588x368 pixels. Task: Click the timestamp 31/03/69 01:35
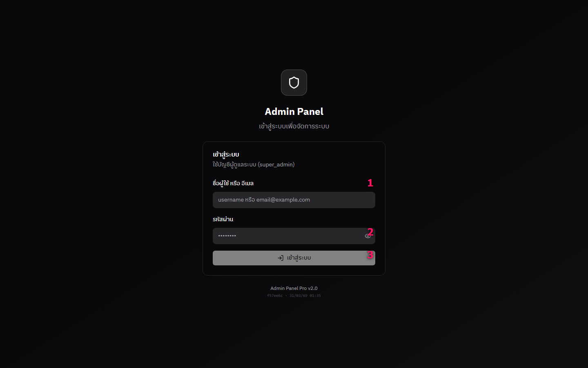305,295
